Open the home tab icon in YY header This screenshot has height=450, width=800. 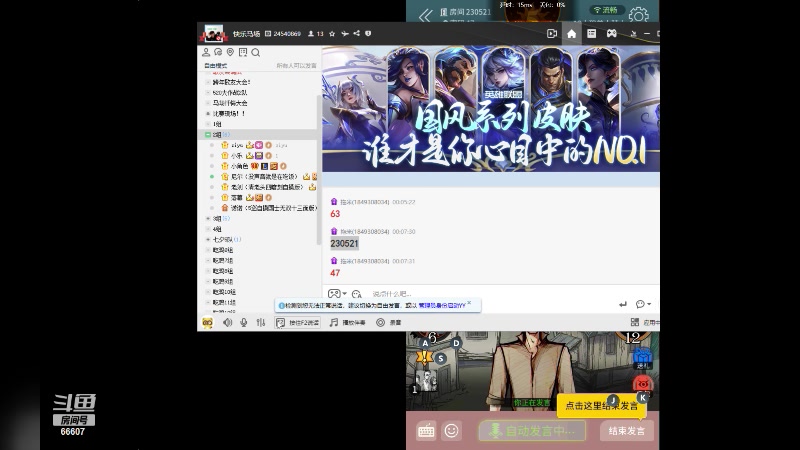click(x=571, y=34)
